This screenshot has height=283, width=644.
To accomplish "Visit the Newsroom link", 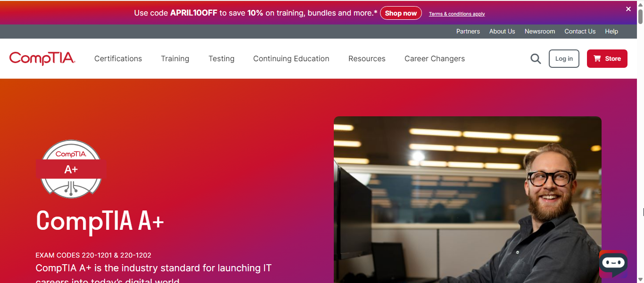I will coord(539,32).
